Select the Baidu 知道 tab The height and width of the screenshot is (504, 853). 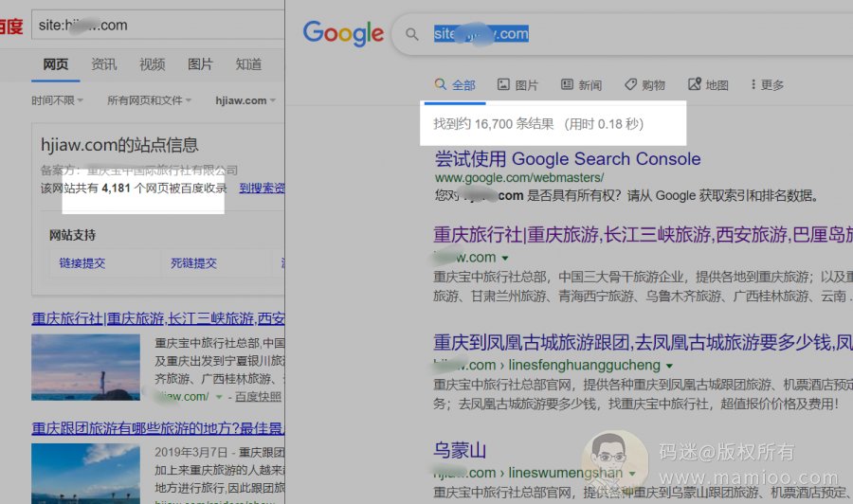click(248, 64)
